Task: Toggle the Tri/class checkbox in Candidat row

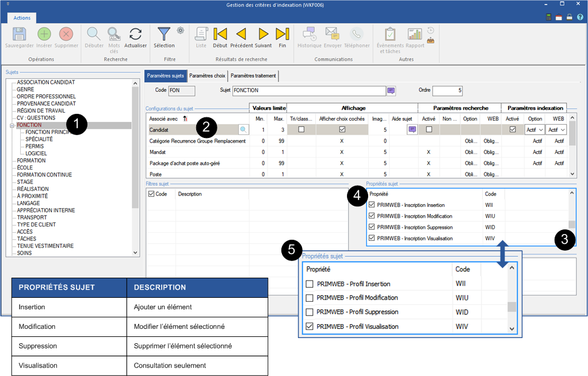Action: [x=301, y=129]
